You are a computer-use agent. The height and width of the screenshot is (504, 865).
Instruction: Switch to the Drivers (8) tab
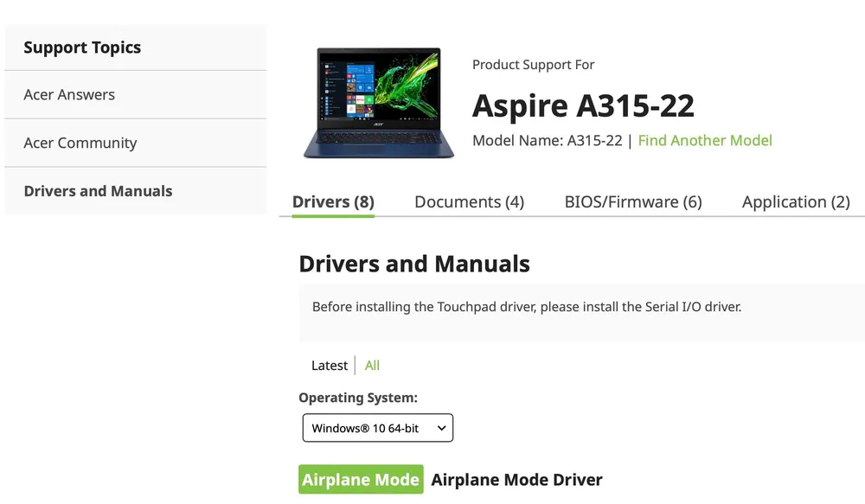333,202
